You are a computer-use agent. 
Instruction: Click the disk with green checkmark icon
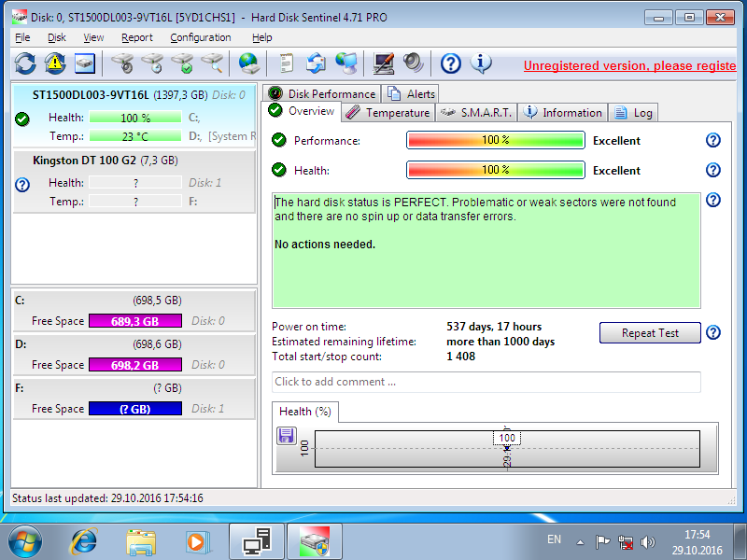(x=183, y=63)
